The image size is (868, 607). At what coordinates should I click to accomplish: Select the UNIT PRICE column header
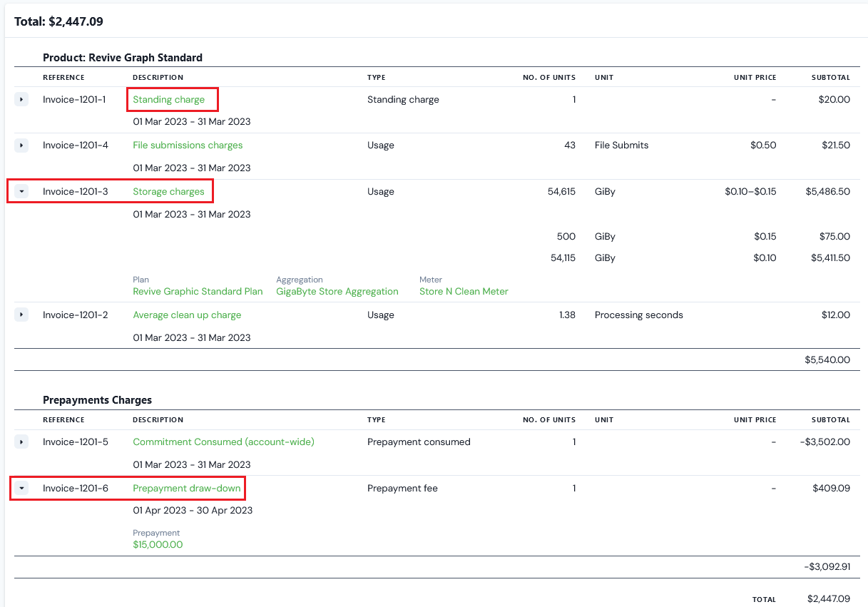click(755, 77)
